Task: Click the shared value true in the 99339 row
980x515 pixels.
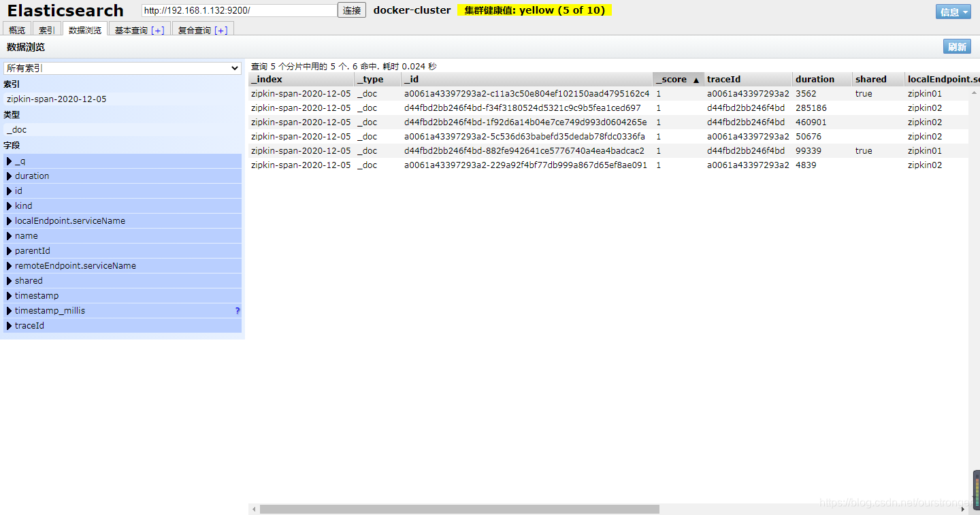Action: pyautogui.click(x=864, y=151)
